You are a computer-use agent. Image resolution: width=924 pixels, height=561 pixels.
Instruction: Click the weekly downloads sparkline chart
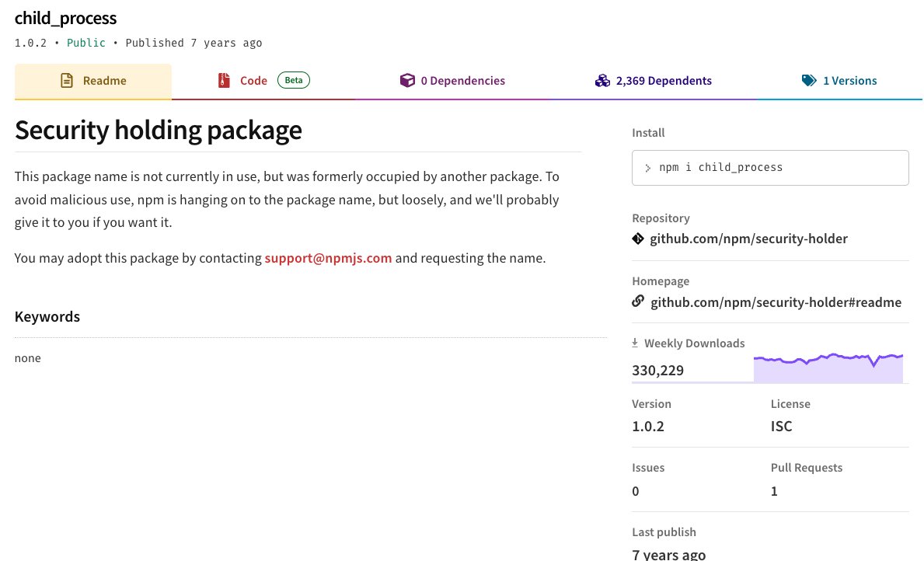point(828,368)
